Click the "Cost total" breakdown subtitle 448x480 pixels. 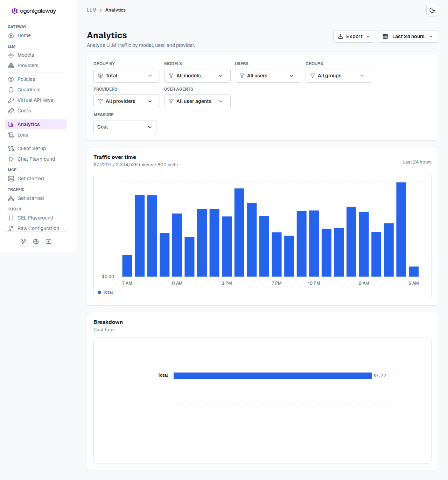pos(104,329)
